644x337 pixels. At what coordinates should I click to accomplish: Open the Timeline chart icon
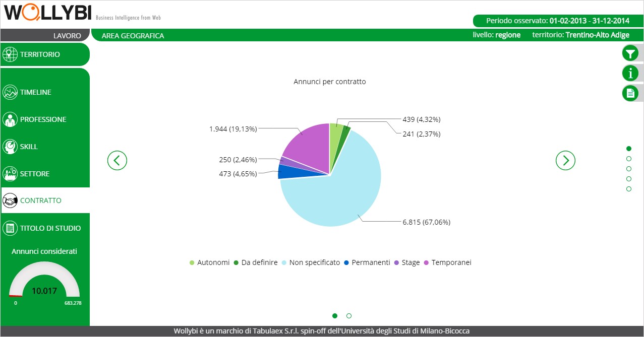(x=10, y=92)
